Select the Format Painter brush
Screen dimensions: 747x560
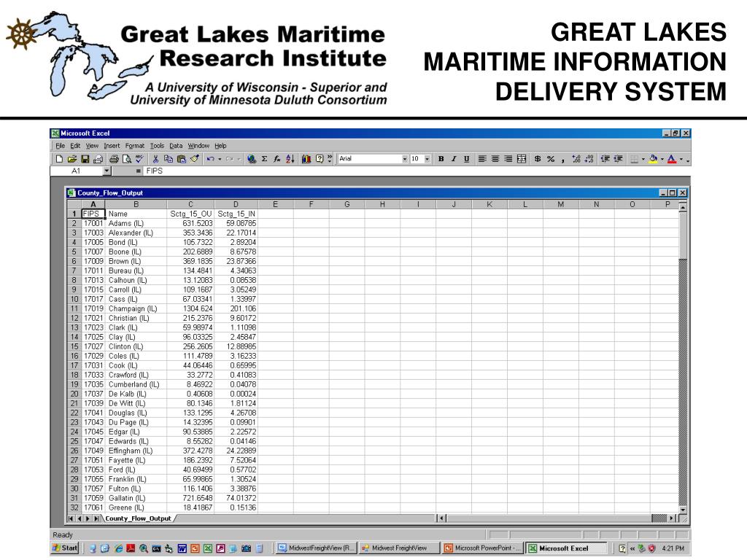click(x=194, y=159)
